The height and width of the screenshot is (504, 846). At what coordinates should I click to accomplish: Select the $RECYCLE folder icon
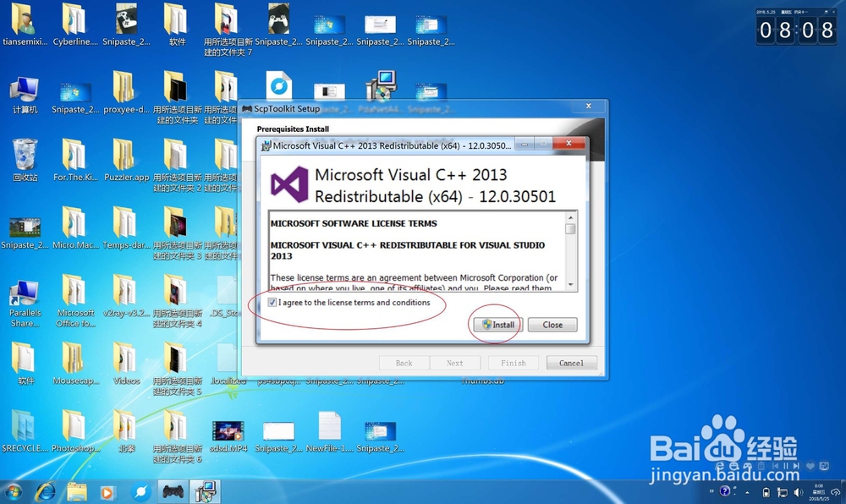[25, 431]
